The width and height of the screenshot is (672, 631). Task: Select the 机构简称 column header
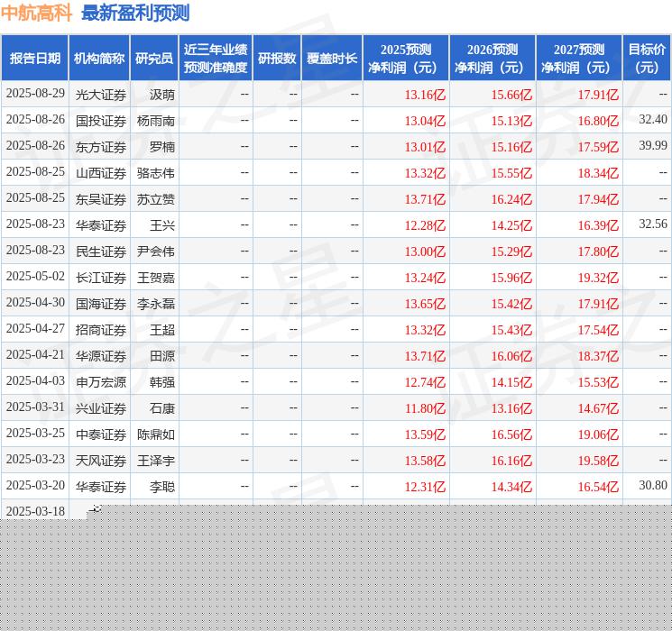click(99, 59)
